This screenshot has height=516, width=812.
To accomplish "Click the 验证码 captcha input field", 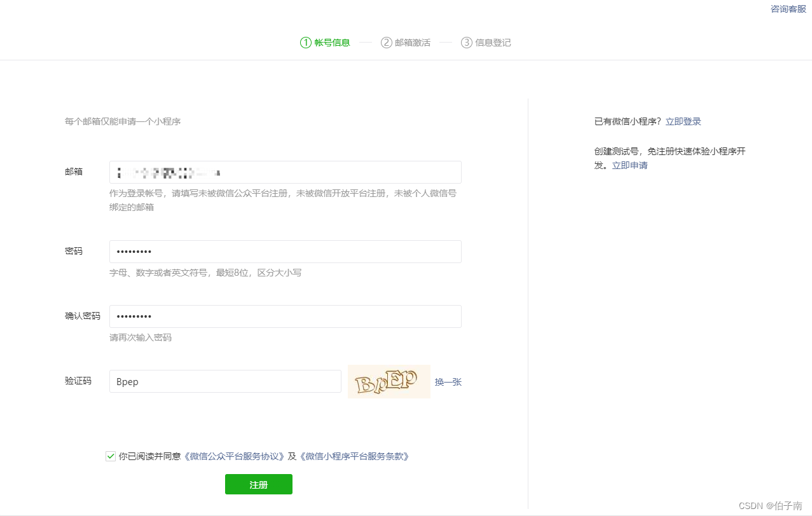I will (x=224, y=381).
